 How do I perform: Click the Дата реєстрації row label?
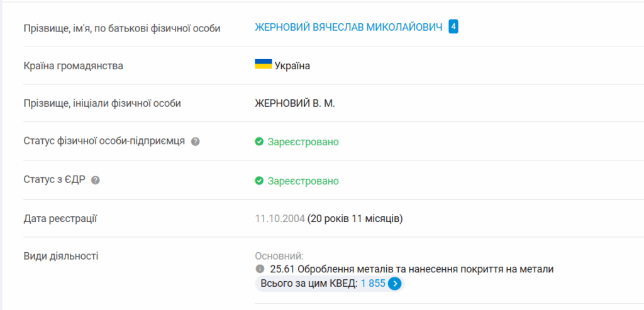coord(60,219)
